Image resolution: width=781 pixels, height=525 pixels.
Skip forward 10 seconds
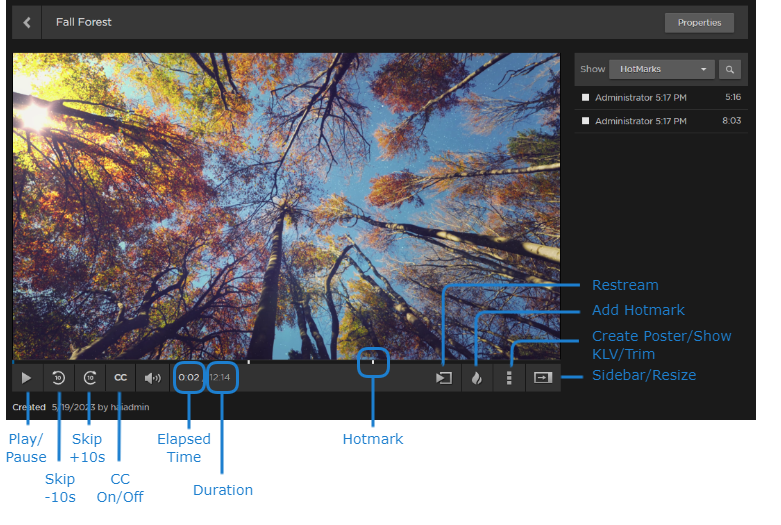pos(90,378)
